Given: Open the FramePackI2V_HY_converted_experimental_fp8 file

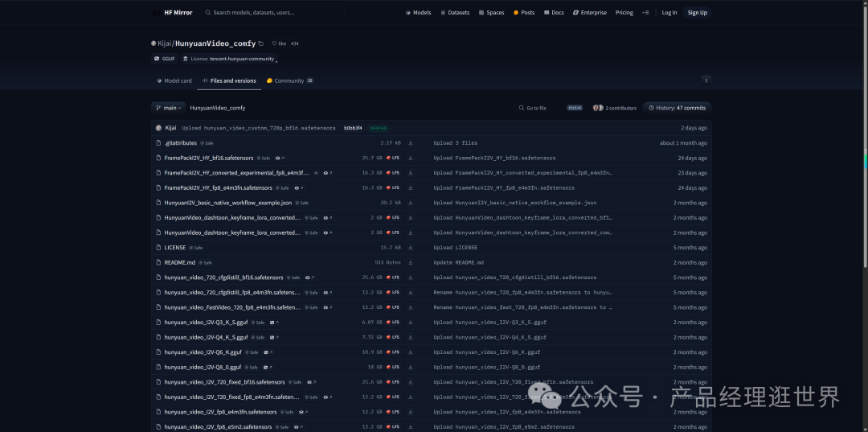Looking at the screenshot, I should coord(237,173).
